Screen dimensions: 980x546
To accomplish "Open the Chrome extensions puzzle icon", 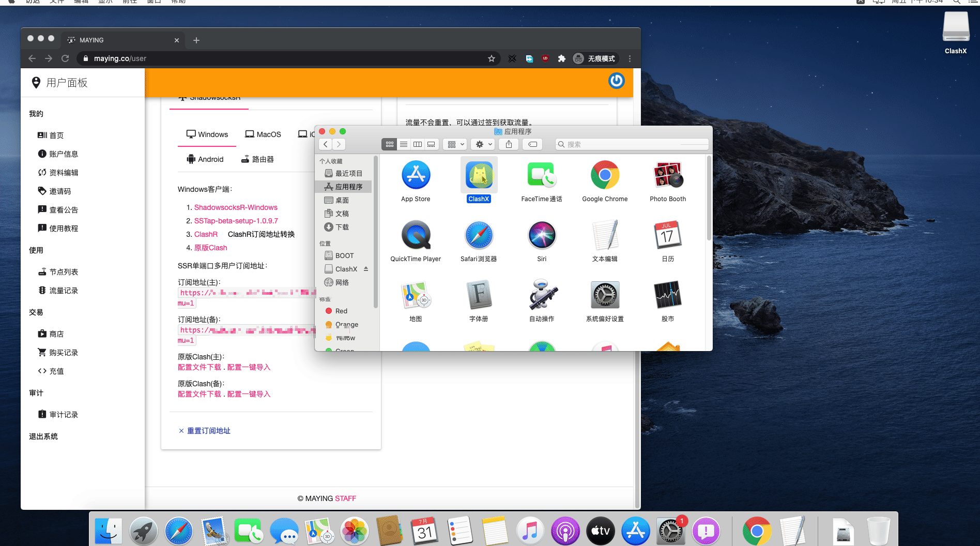I will [561, 58].
